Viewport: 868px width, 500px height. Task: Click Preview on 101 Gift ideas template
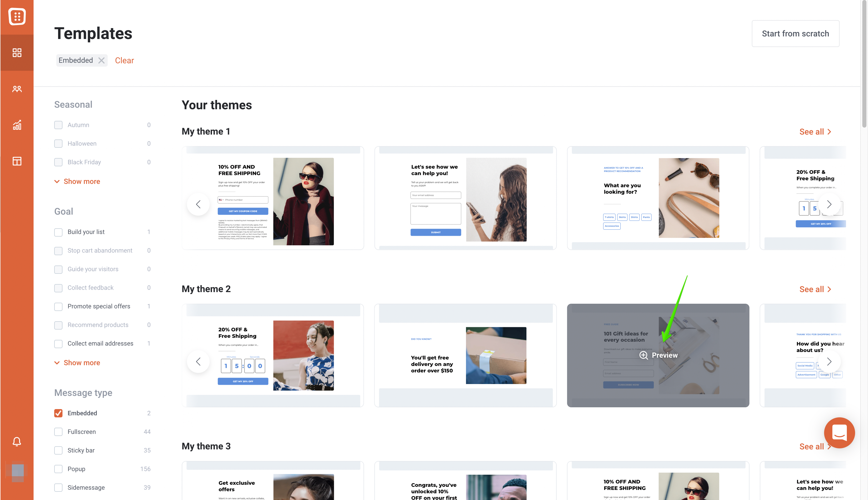pyautogui.click(x=658, y=355)
